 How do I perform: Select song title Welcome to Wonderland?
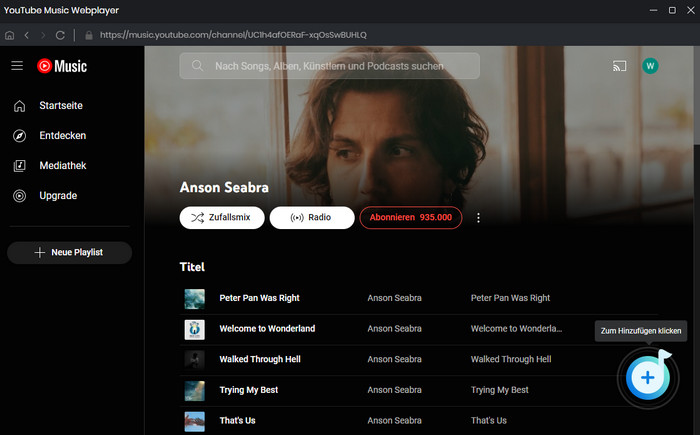(x=267, y=329)
